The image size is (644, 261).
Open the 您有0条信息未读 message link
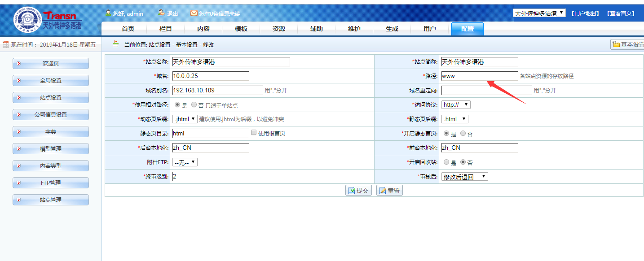(220, 13)
